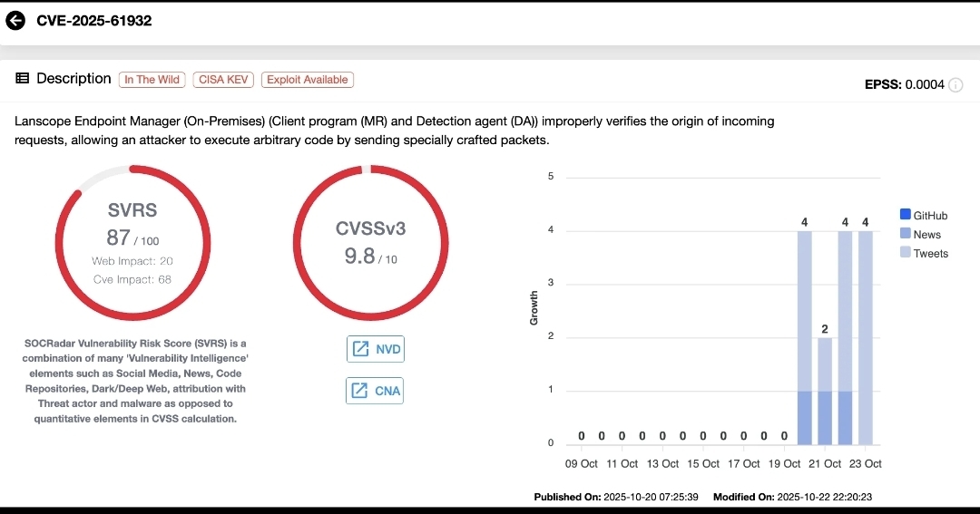Click the CVE-2025-61932 page title
980x514 pixels.
pyautogui.click(x=94, y=21)
